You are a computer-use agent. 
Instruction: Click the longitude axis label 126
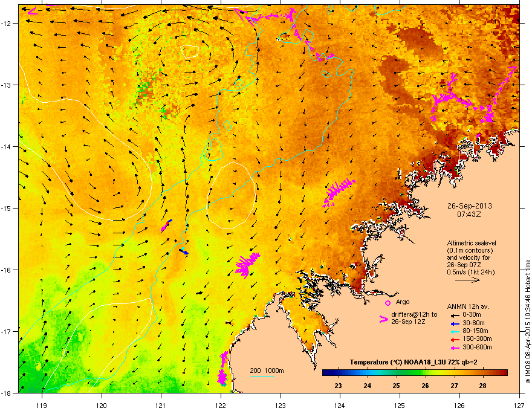point(459,405)
